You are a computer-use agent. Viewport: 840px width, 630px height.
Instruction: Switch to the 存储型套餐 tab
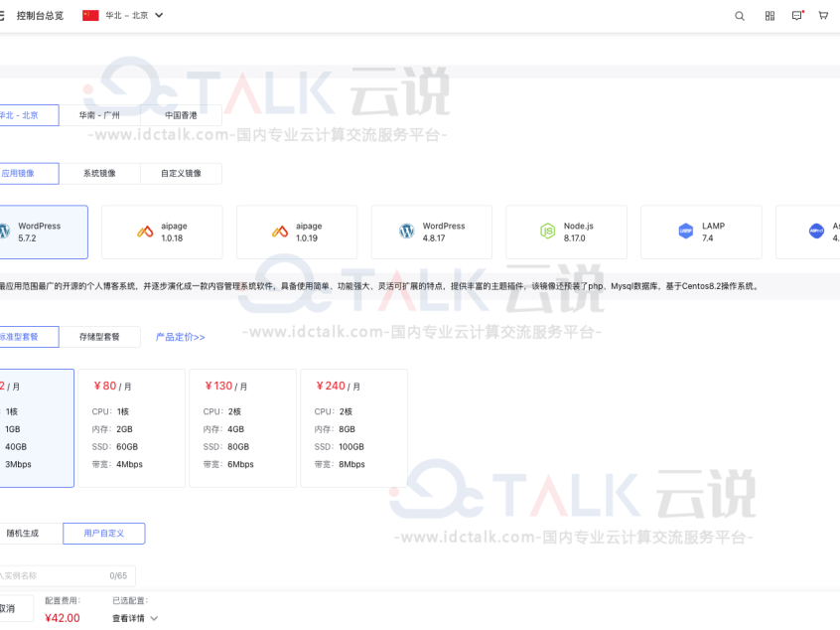tap(99, 337)
